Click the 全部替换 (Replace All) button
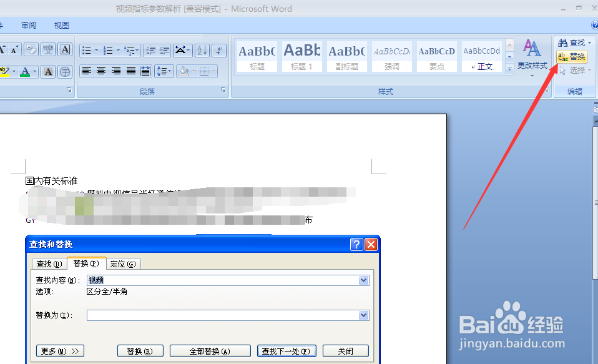 [x=210, y=350]
